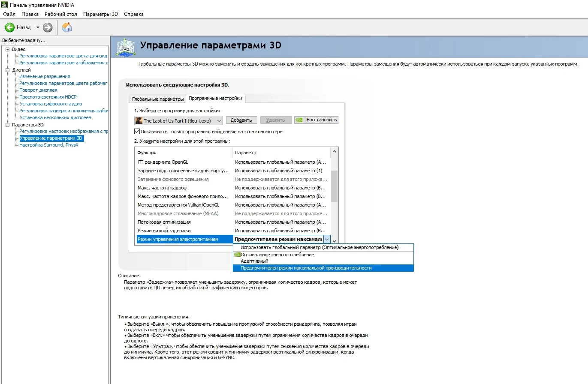Open Регулировка размера и положения link
This screenshot has width=588, height=384.
point(63,111)
